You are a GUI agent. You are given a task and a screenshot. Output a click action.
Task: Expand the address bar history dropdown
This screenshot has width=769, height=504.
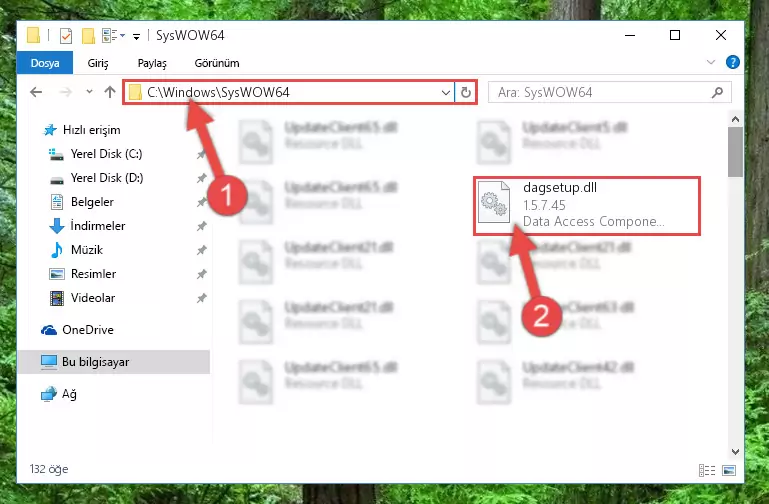[445, 92]
